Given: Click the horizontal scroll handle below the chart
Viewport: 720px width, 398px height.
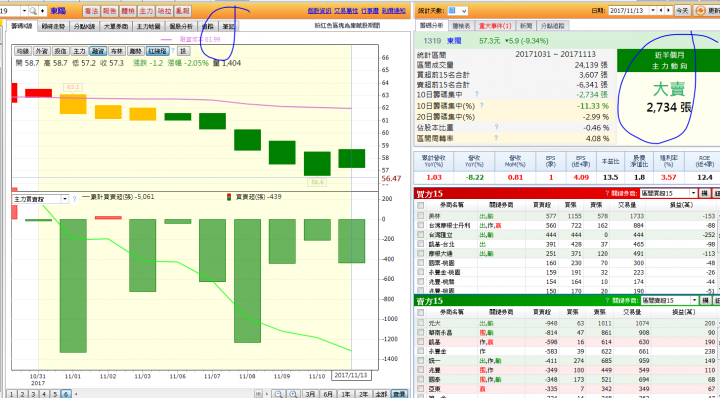Looking at the screenshot, I should click(259, 394).
